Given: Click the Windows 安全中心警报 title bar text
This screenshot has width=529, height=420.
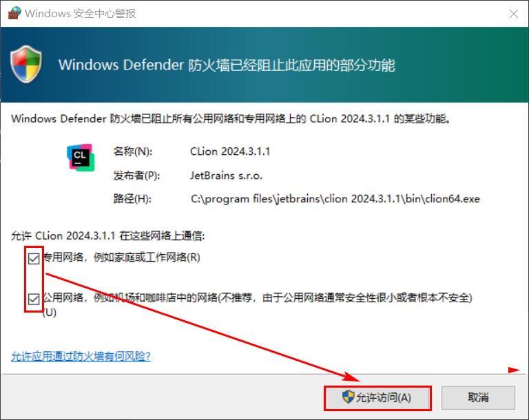Looking at the screenshot, I should point(81,14).
